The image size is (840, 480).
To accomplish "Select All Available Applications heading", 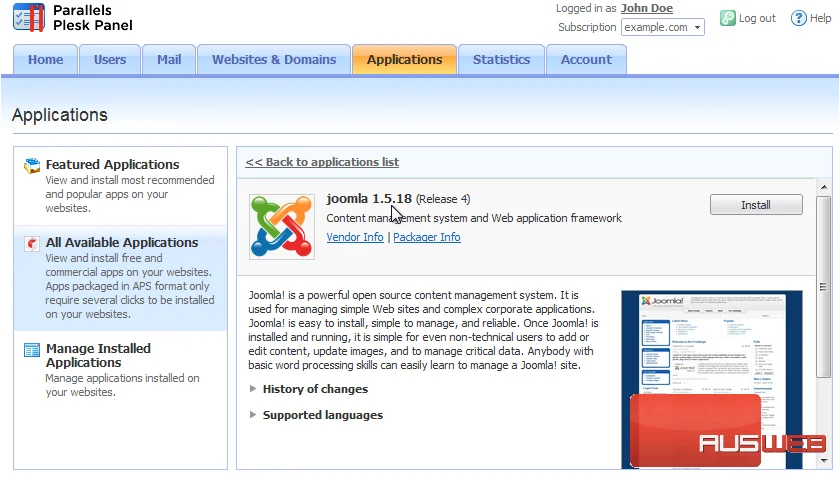I will [x=122, y=243].
